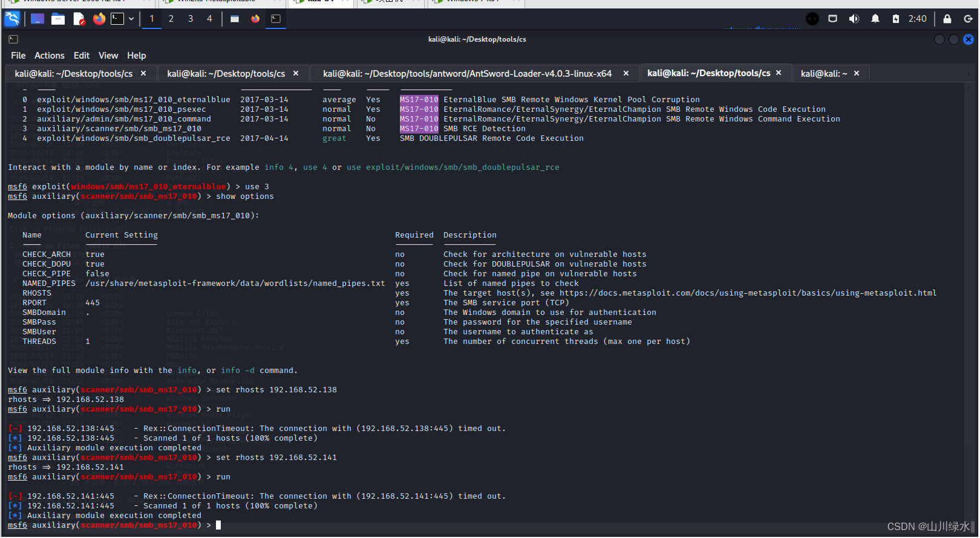Viewport: 980px width, 538px height.
Task: Click the RPORT value 445
Action: click(x=93, y=303)
